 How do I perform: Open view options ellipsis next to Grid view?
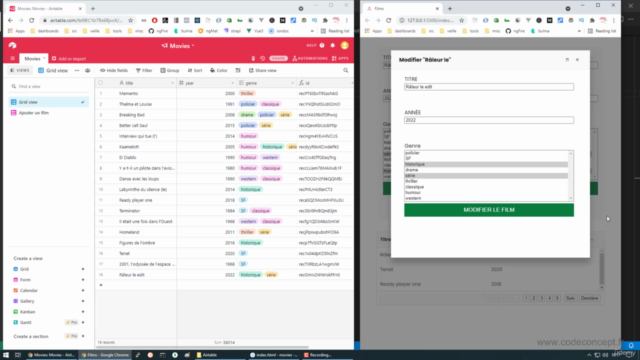point(77,71)
